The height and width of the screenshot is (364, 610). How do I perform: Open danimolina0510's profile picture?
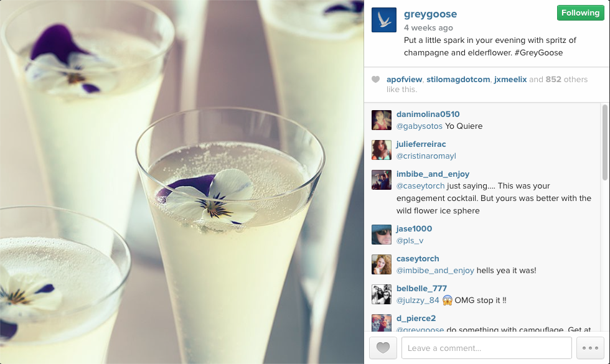click(381, 119)
